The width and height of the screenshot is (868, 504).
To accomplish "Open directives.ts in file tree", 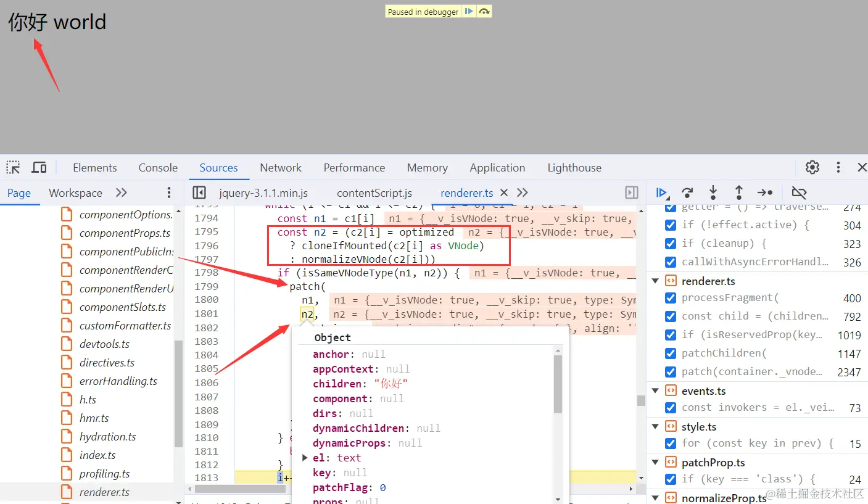I will [107, 363].
